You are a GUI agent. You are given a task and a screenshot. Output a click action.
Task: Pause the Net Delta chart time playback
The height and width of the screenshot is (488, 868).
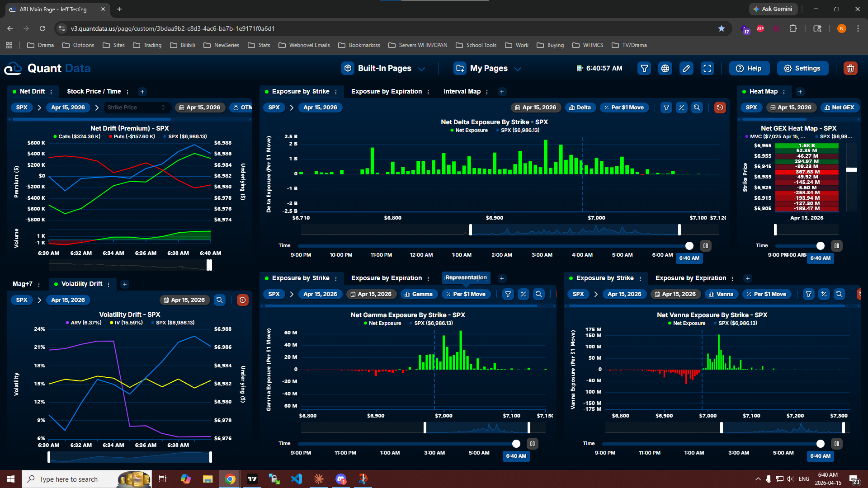705,246
